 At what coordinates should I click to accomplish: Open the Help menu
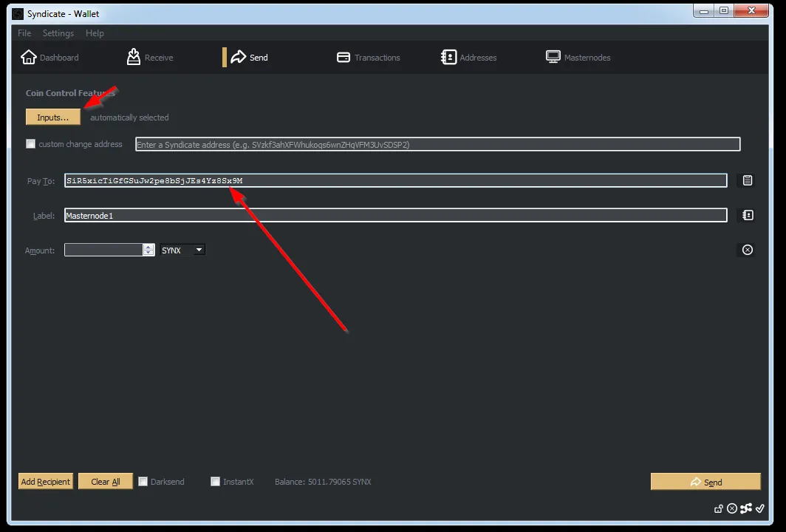pyautogui.click(x=95, y=33)
